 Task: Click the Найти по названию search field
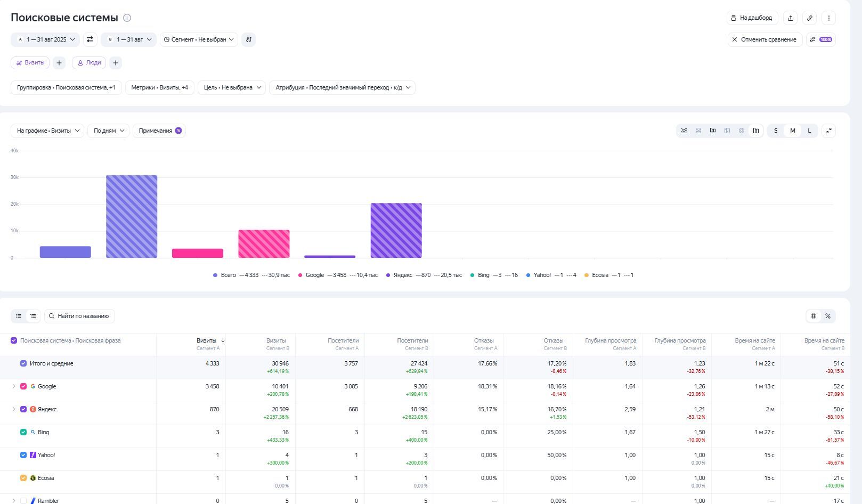click(79, 316)
